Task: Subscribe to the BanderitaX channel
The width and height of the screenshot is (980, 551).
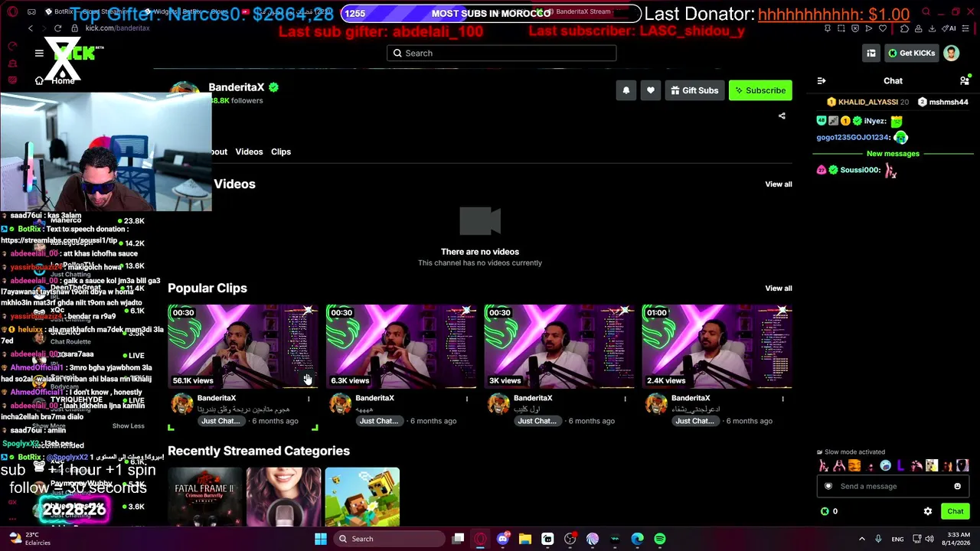Action: coord(760,90)
